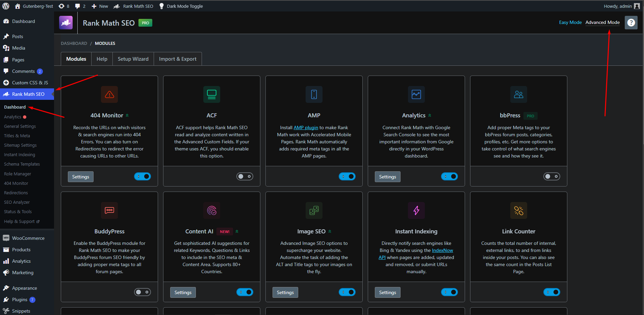Click the AMP mobile phone icon
Viewport: 644px width, 315px height.
[314, 94]
